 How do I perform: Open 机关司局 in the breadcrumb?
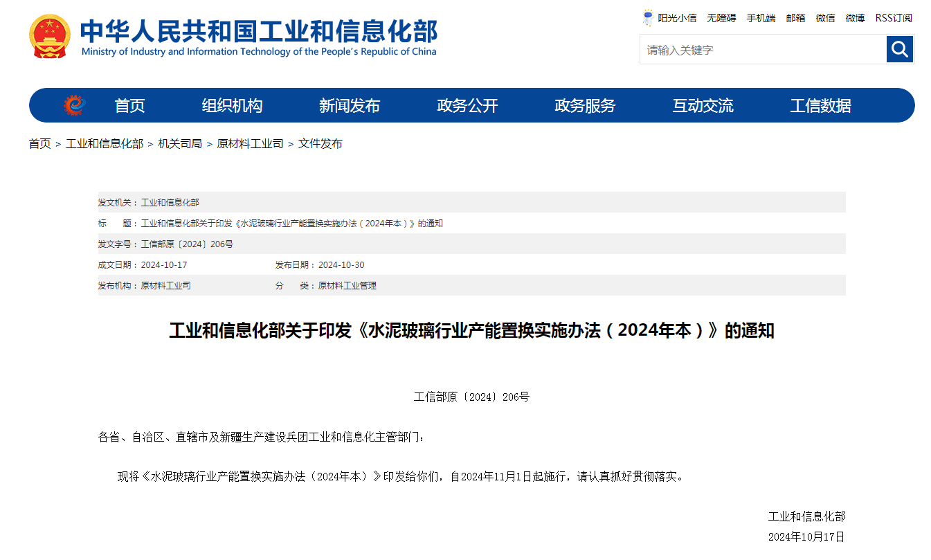(180, 143)
